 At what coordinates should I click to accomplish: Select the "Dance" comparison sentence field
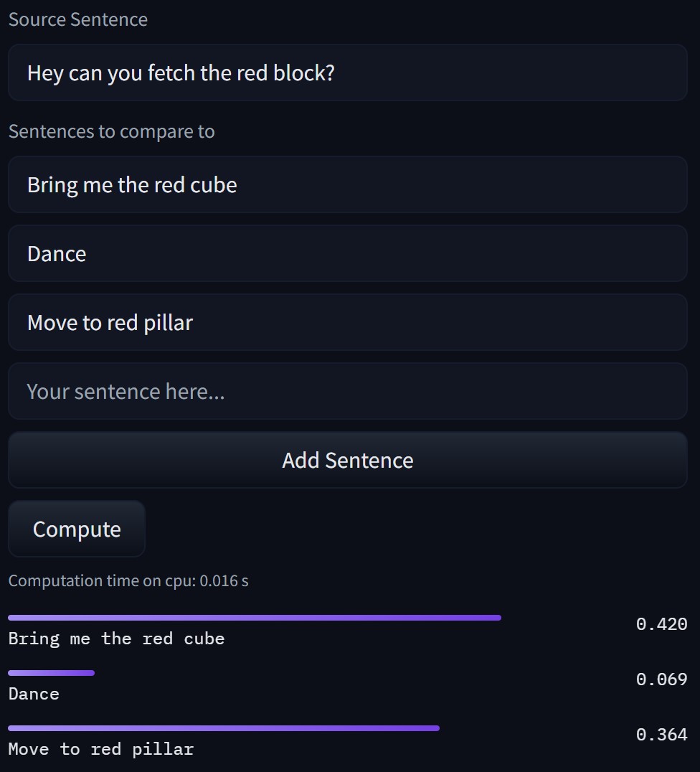(x=347, y=253)
